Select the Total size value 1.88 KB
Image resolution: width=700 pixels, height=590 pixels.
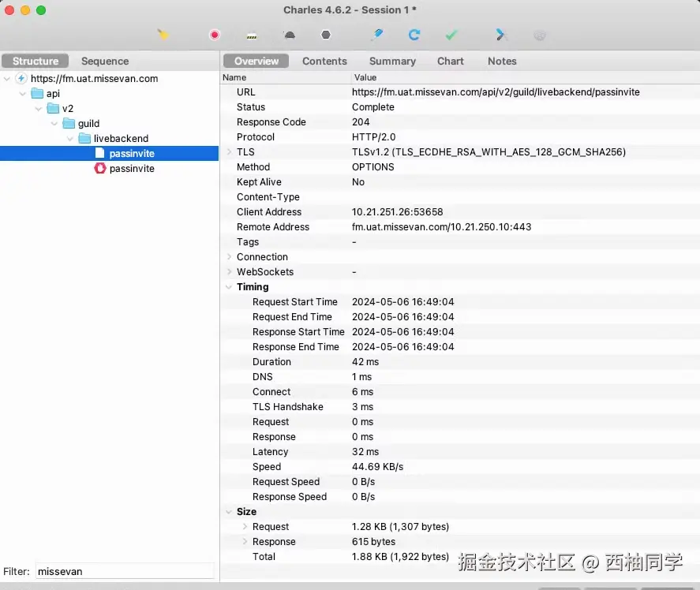click(400, 557)
